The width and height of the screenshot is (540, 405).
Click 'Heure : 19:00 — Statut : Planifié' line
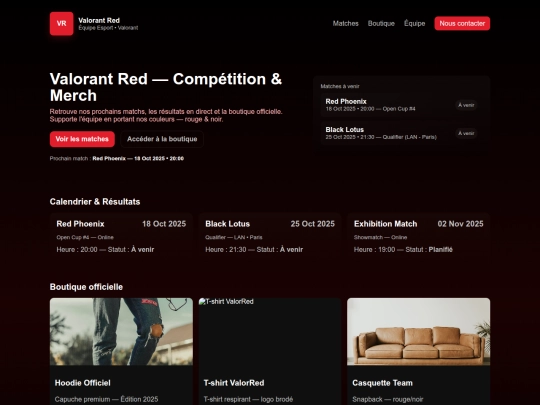click(403, 250)
